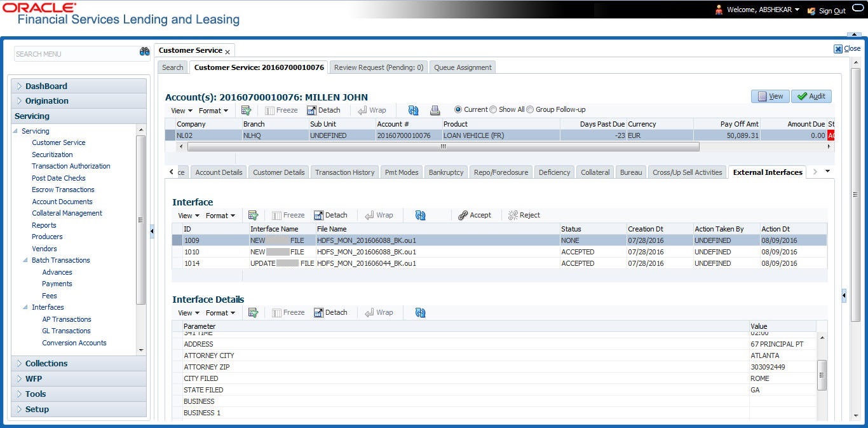Open the Queue Assignment tab

pyautogui.click(x=463, y=67)
